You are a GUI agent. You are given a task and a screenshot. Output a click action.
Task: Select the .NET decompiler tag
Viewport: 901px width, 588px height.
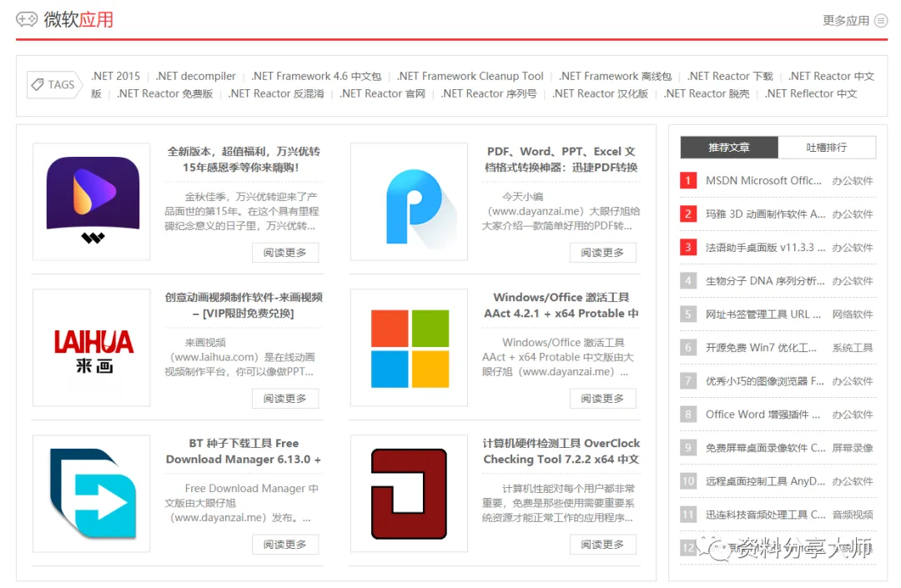[x=195, y=76]
